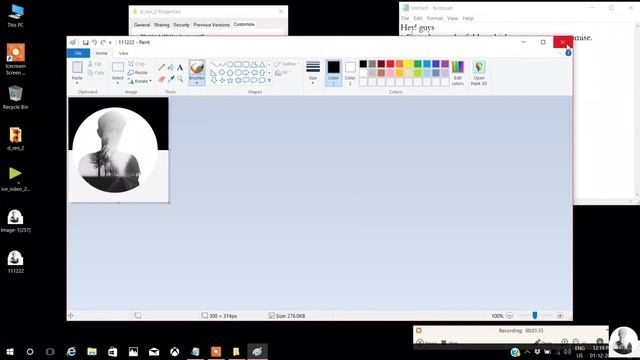Viewport: 640px width, 360px height.
Task: Open the Security tab in Properties window
Action: click(x=181, y=25)
